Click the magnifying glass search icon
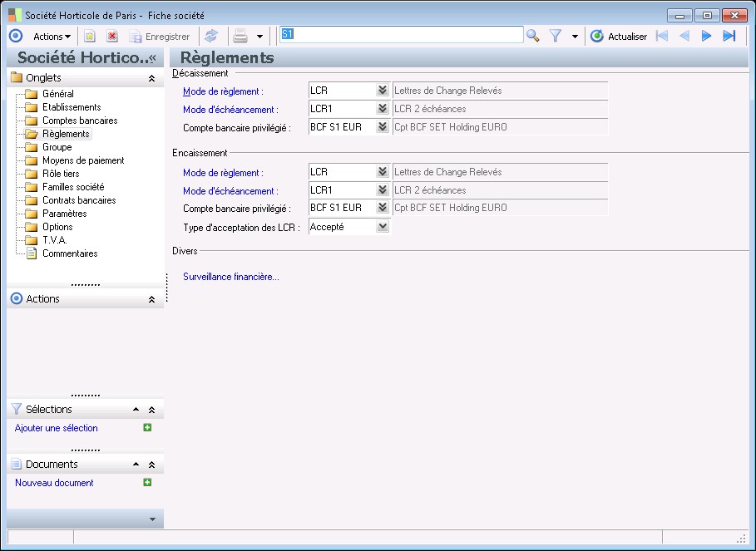This screenshot has width=756, height=551. point(533,36)
